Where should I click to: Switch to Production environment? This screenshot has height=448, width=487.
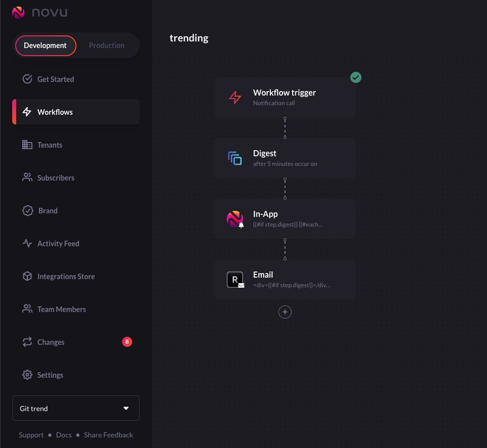(107, 46)
